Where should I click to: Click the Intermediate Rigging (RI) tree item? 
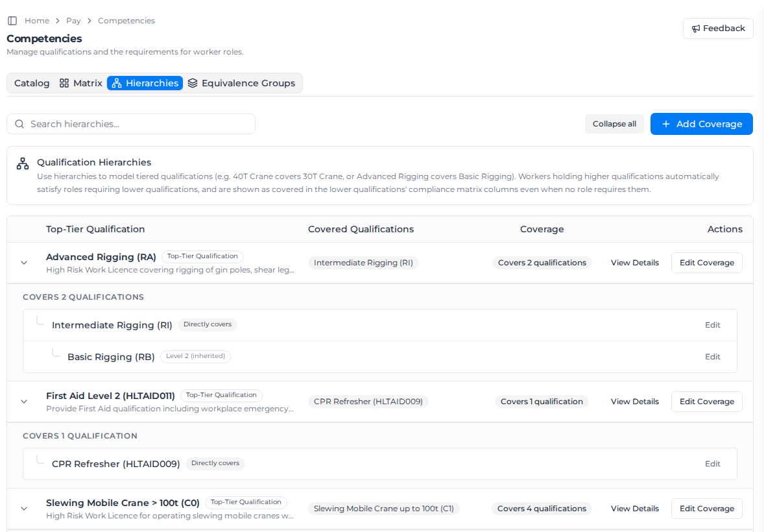click(x=112, y=326)
